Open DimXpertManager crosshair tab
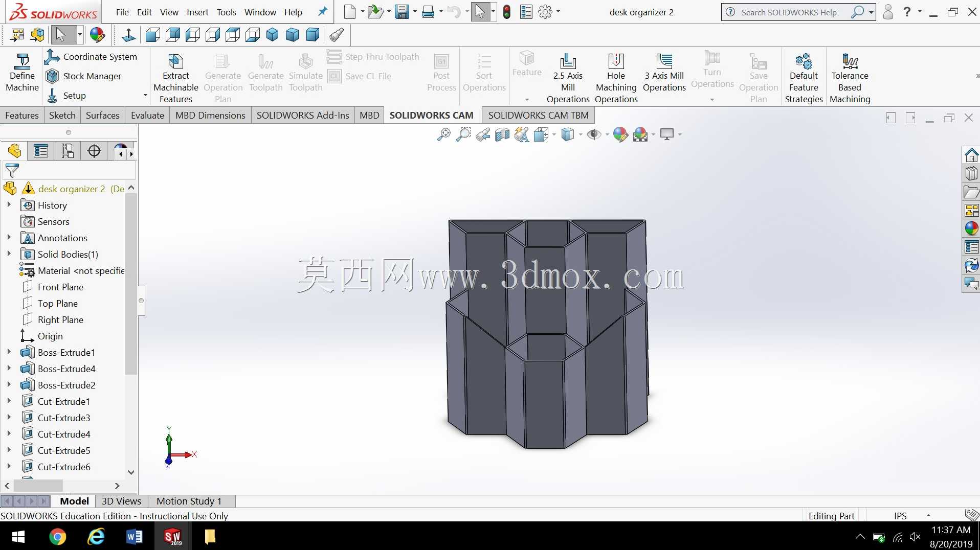Image resolution: width=980 pixels, height=550 pixels. (94, 151)
